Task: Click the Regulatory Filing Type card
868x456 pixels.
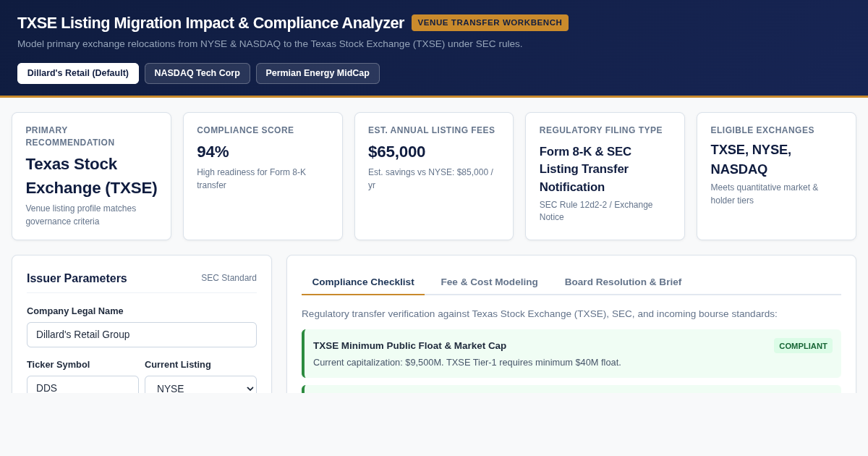Action: pos(605,176)
